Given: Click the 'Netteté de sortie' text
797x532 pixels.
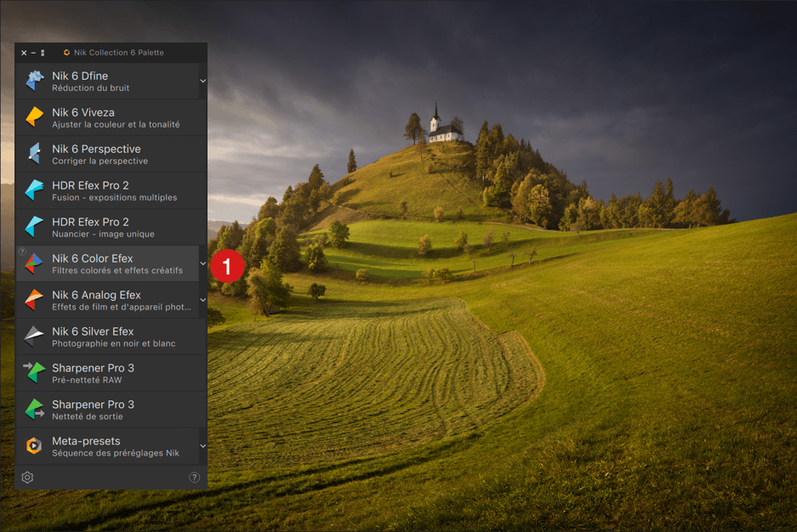Looking at the screenshot, I should [x=88, y=416].
